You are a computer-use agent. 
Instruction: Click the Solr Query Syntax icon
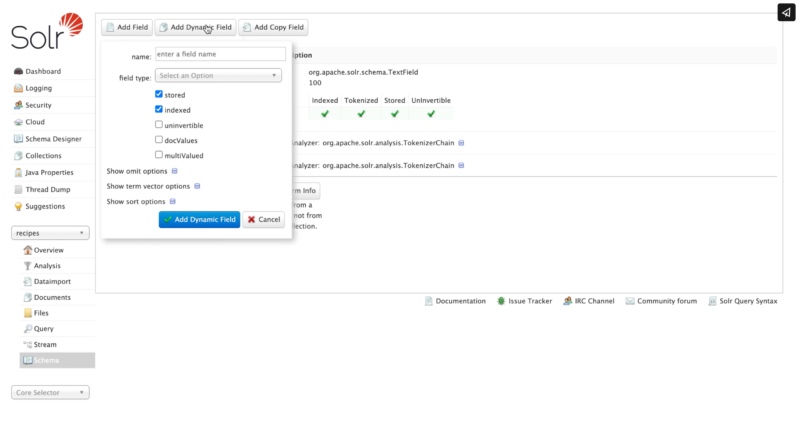pyautogui.click(x=712, y=301)
